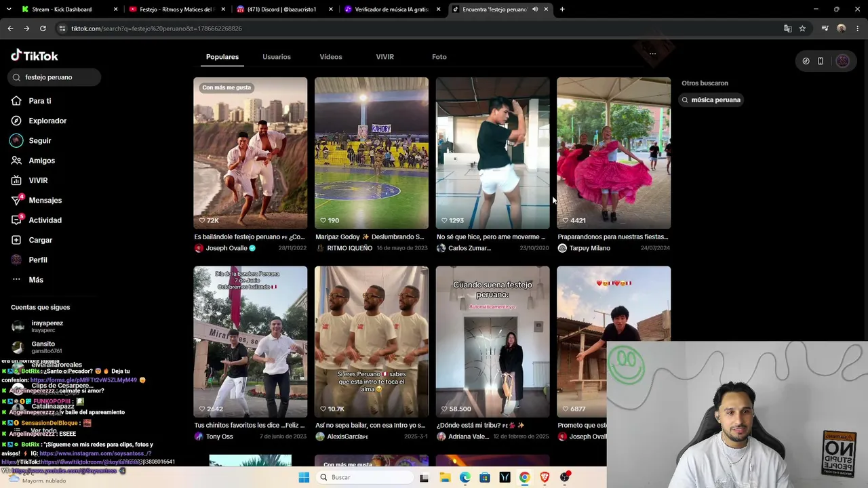Switch to the Verificador de música IA tab

point(392,9)
